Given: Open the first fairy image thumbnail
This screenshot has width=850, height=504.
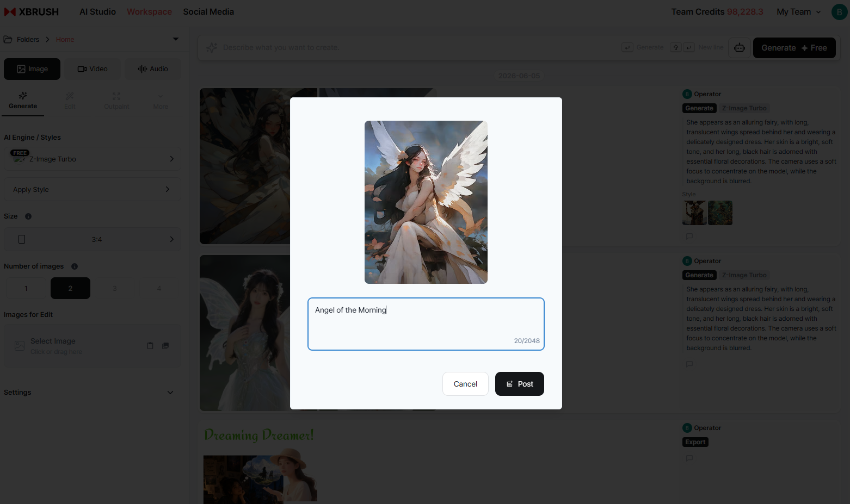Looking at the screenshot, I should (x=245, y=166).
